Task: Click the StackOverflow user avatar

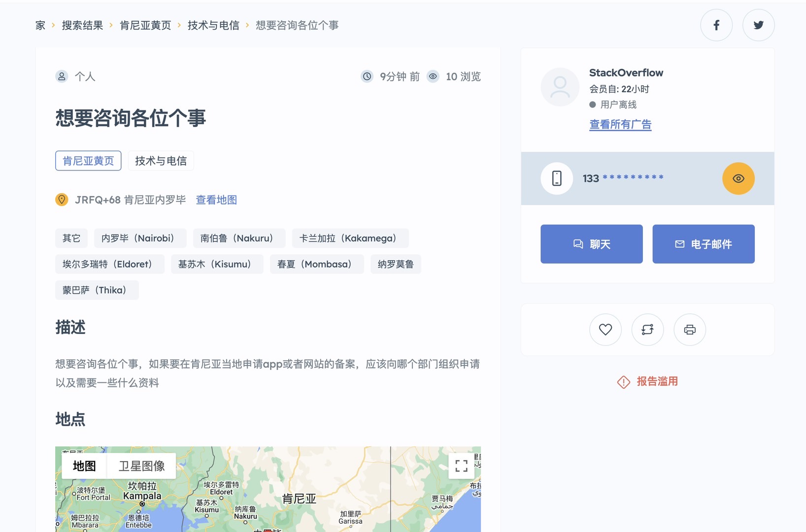Action: click(x=560, y=87)
